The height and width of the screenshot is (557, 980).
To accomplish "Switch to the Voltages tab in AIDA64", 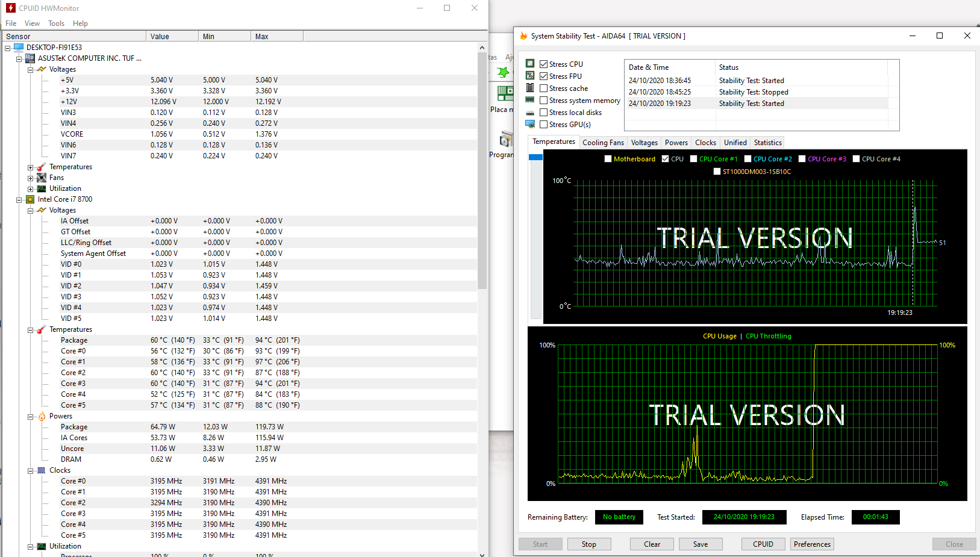I will [644, 143].
